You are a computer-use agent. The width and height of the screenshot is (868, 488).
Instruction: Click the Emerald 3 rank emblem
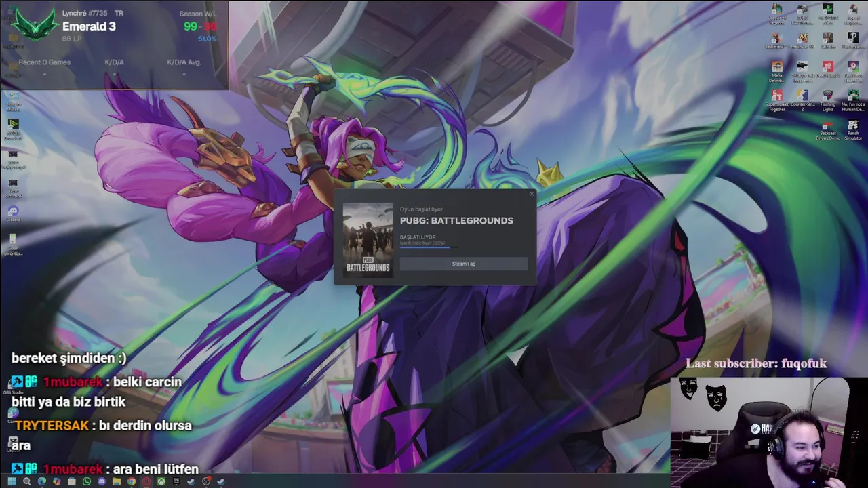34,25
